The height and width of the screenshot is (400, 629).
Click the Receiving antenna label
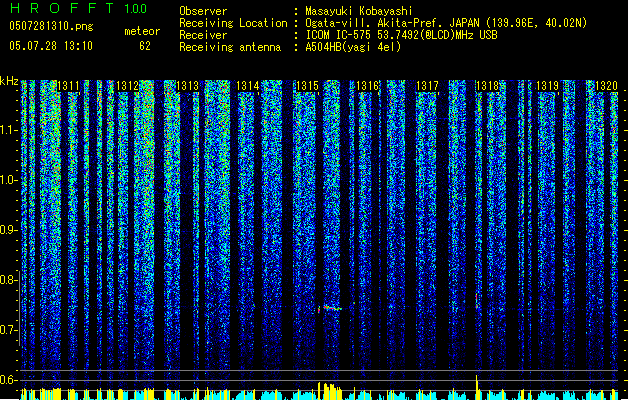[230, 47]
